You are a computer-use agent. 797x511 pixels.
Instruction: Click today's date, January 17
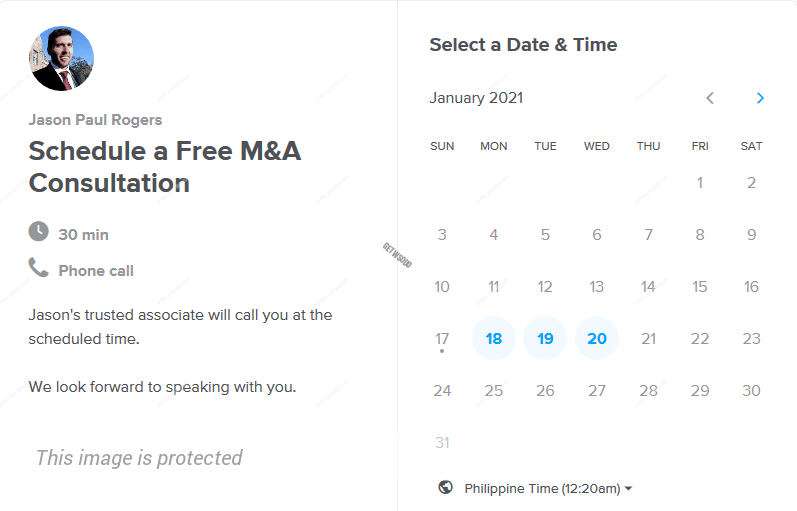442,339
